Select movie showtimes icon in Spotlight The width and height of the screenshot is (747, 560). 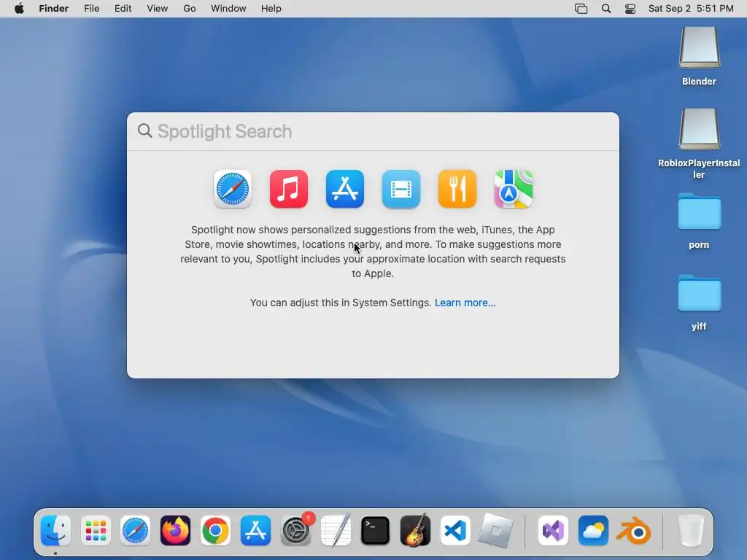coord(401,189)
